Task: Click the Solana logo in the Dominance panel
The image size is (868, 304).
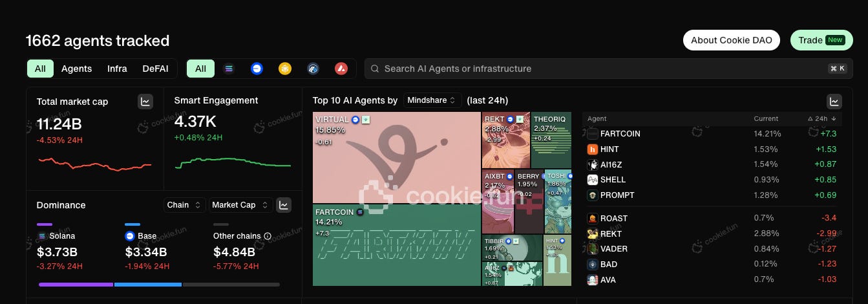Action: click(42, 236)
